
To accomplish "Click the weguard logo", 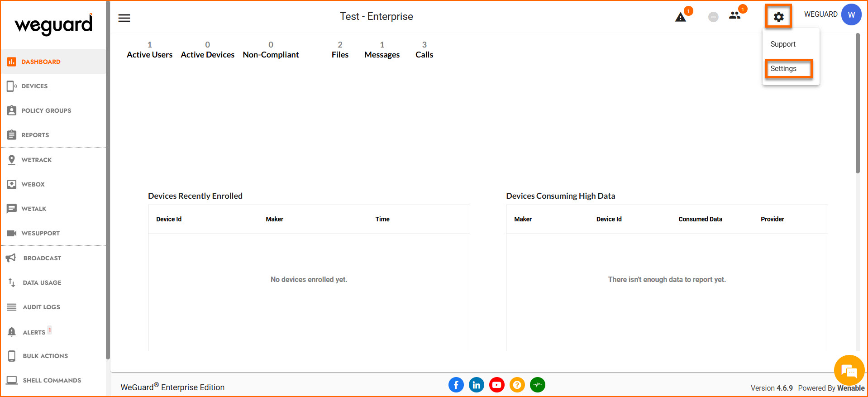I will pos(53,24).
